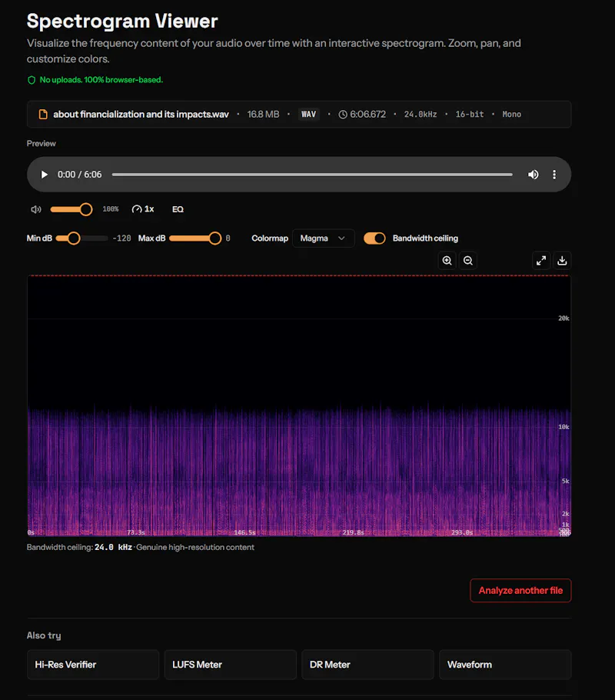The width and height of the screenshot is (615, 700).
Task: Click the file document icon
Action: tap(43, 115)
